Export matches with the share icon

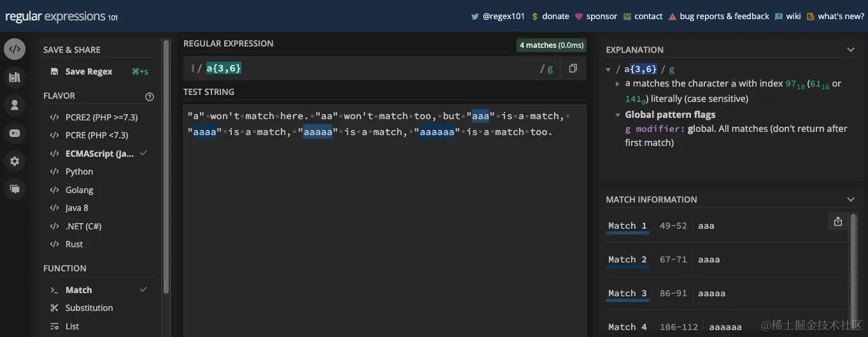pos(837,221)
